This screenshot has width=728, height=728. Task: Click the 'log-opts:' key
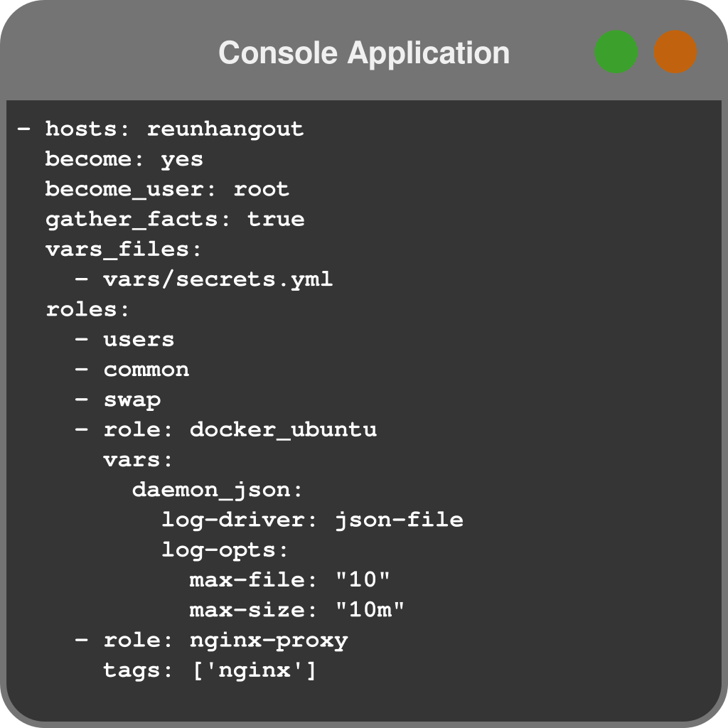225,551
